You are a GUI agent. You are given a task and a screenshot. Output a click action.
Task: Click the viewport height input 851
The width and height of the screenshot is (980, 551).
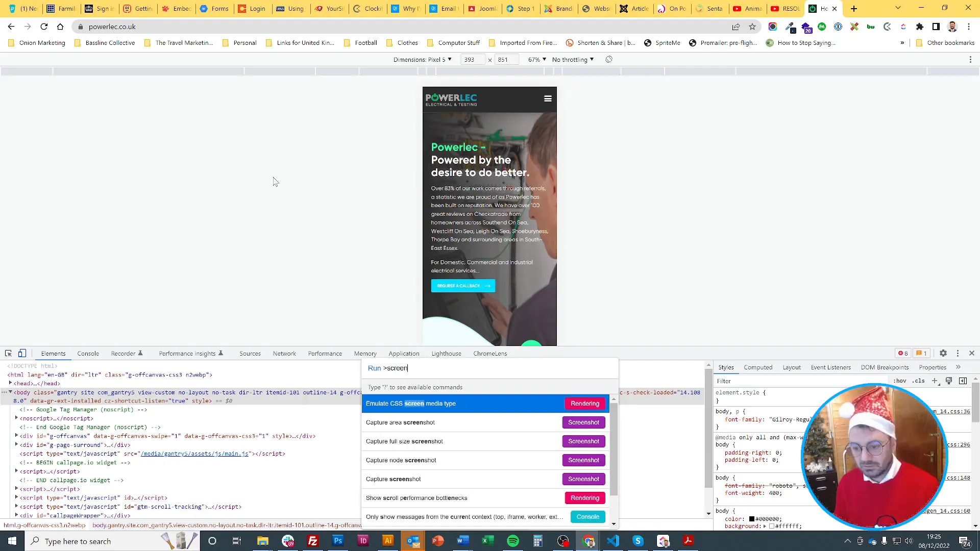(x=506, y=60)
